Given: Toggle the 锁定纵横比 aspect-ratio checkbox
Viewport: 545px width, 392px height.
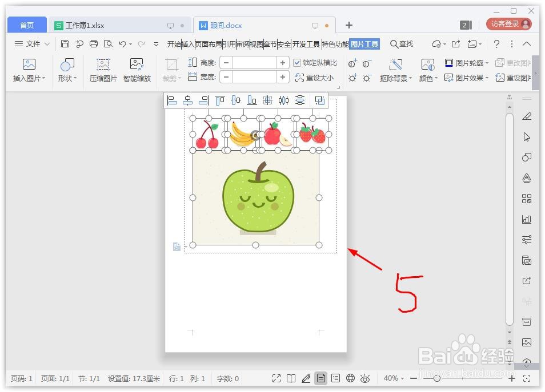Looking at the screenshot, I should point(298,63).
